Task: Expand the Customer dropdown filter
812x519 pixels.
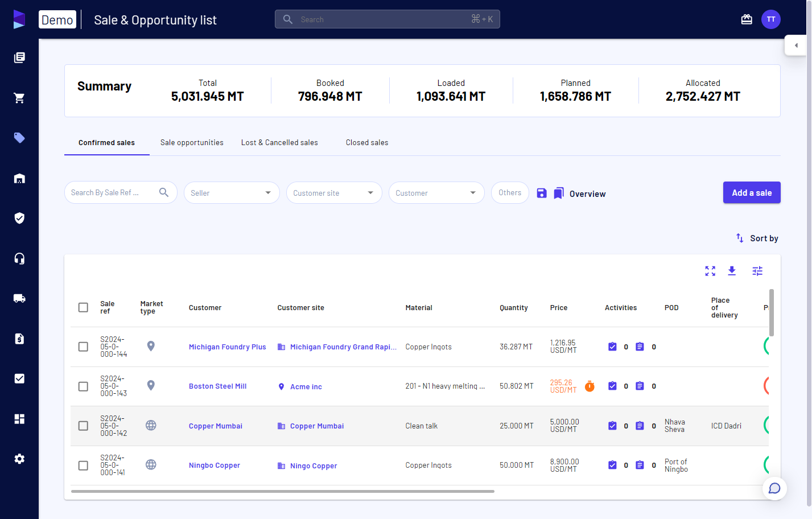Action: pyautogui.click(x=436, y=193)
